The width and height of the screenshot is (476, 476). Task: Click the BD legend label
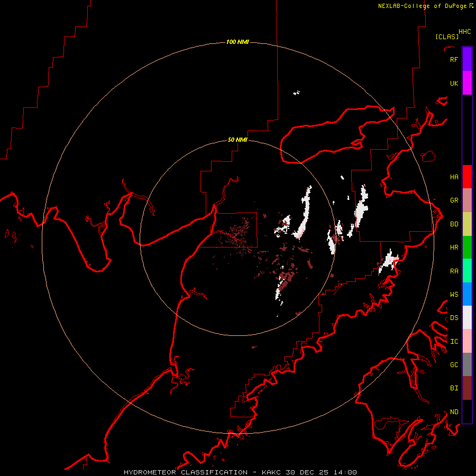coord(454,224)
